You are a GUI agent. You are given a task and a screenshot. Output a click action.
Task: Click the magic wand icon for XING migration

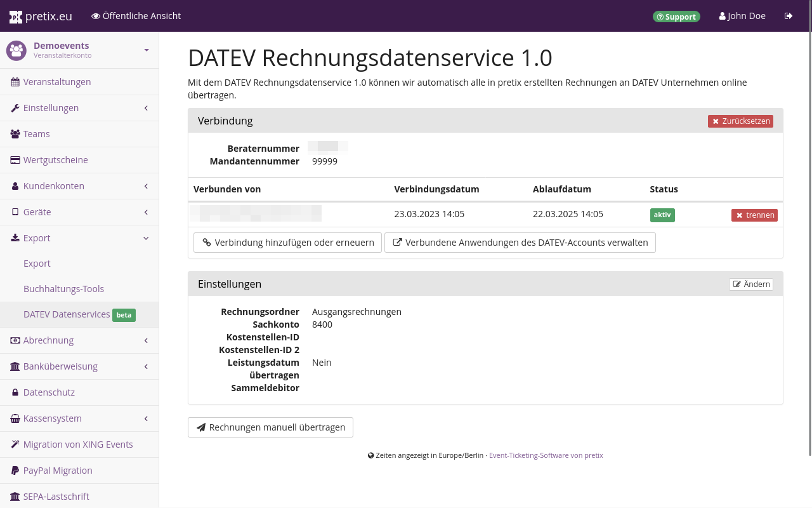click(15, 444)
